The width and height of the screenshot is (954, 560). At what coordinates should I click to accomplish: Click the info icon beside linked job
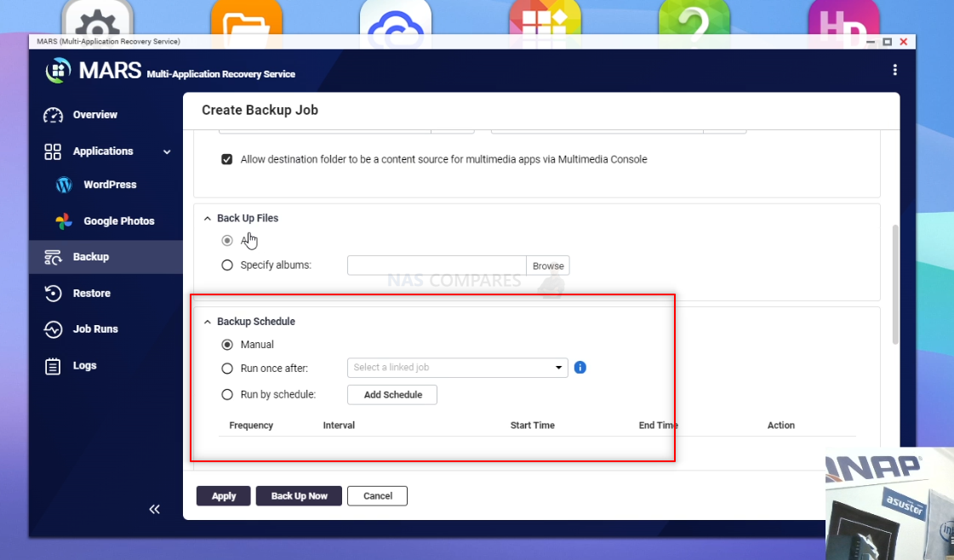click(x=580, y=368)
